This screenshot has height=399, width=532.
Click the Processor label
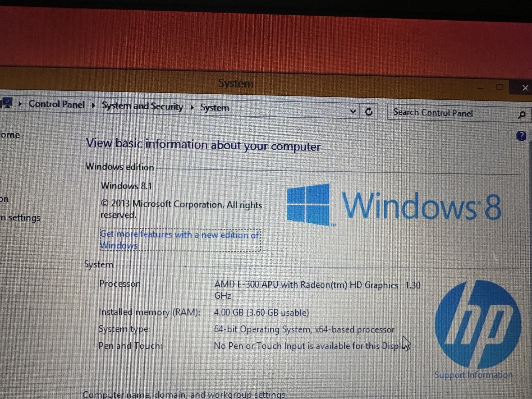[120, 284]
